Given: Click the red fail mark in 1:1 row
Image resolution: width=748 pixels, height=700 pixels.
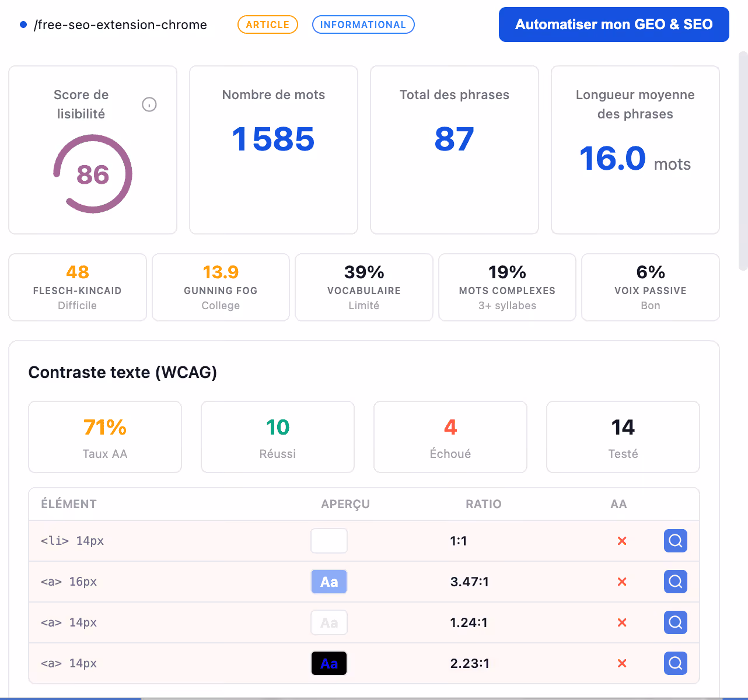Looking at the screenshot, I should point(622,541).
